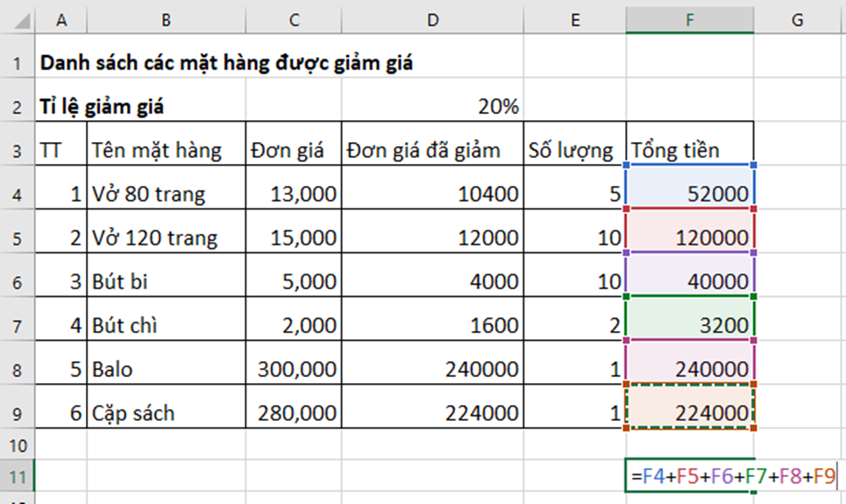
Task: Select highlighted column F header
Action: click(690, 20)
